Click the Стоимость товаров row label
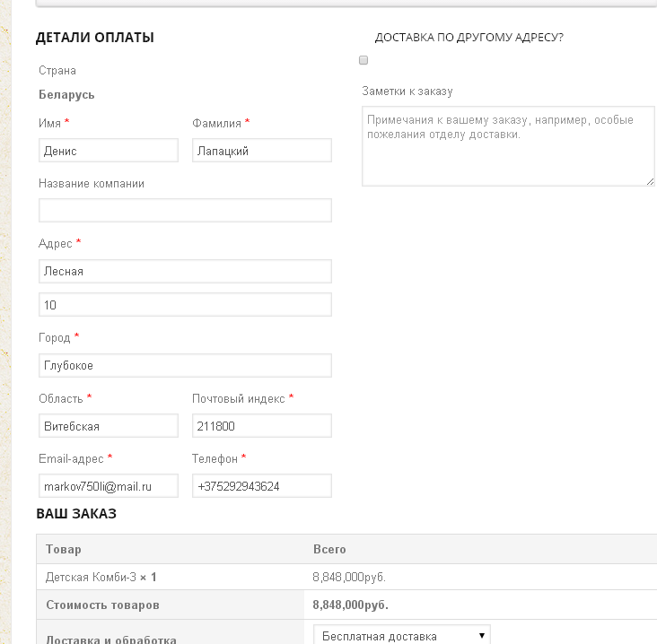 tap(102, 605)
